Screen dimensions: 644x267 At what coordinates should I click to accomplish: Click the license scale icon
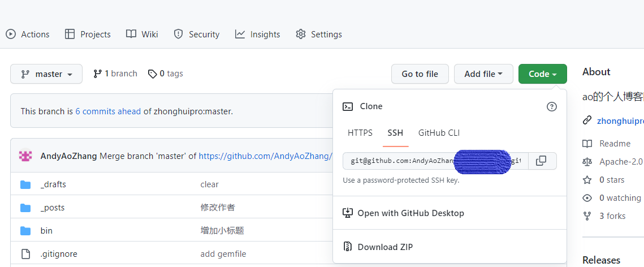(x=587, y=162)
